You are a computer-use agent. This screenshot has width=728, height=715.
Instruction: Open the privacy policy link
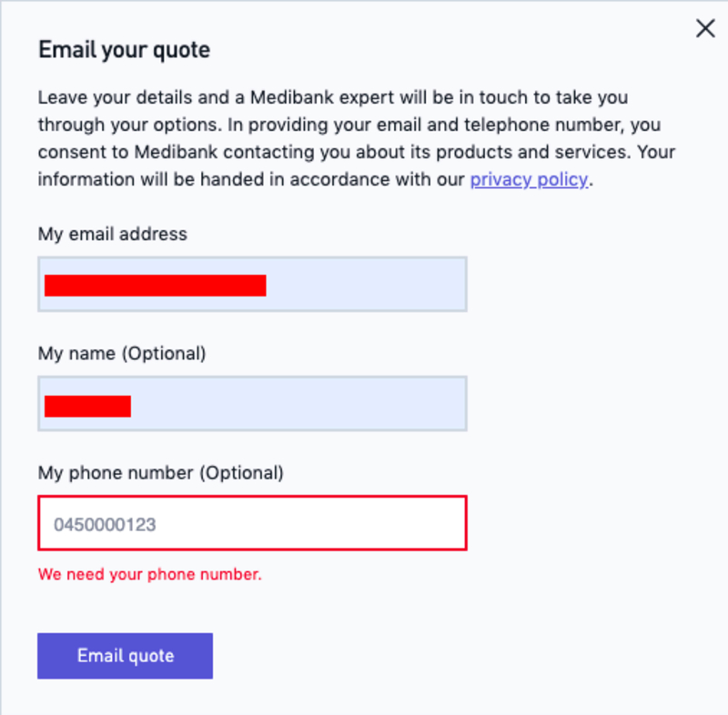(529, 179)
